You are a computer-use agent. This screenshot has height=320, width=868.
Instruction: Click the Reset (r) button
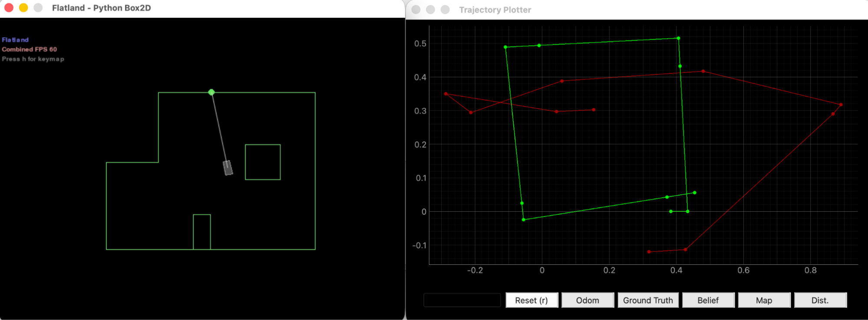pos(531,300)
